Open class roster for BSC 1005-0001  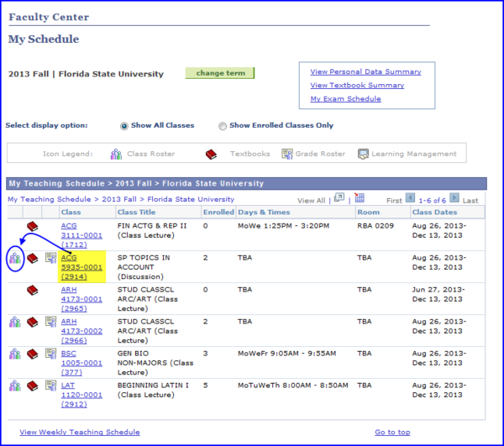point(14,354)
